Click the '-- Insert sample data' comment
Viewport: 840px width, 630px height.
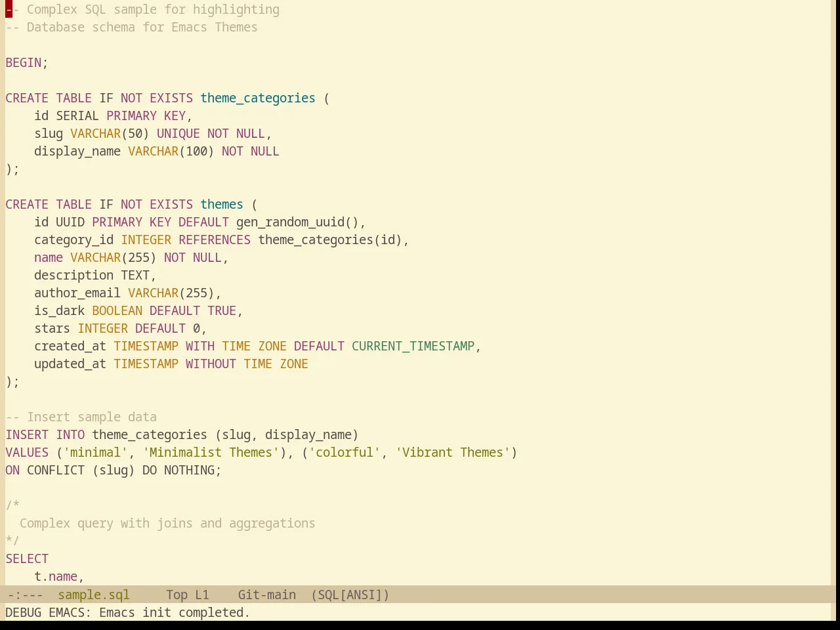click(81, 417)
